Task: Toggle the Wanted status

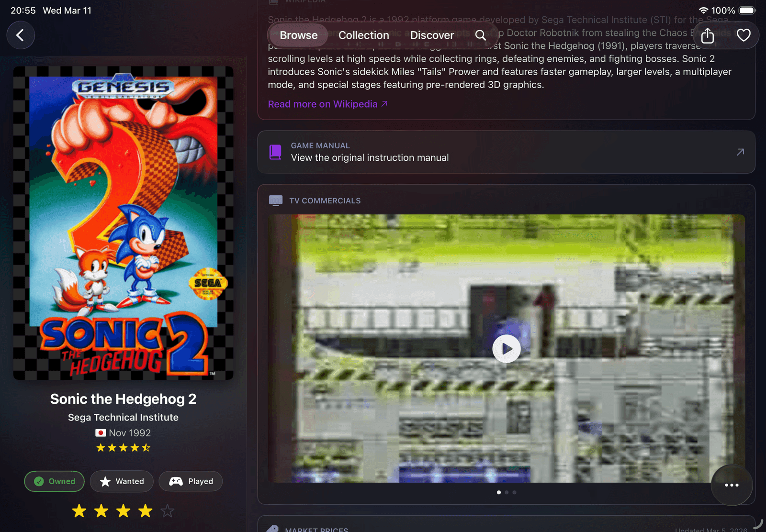Action: [x=122, y=481]
